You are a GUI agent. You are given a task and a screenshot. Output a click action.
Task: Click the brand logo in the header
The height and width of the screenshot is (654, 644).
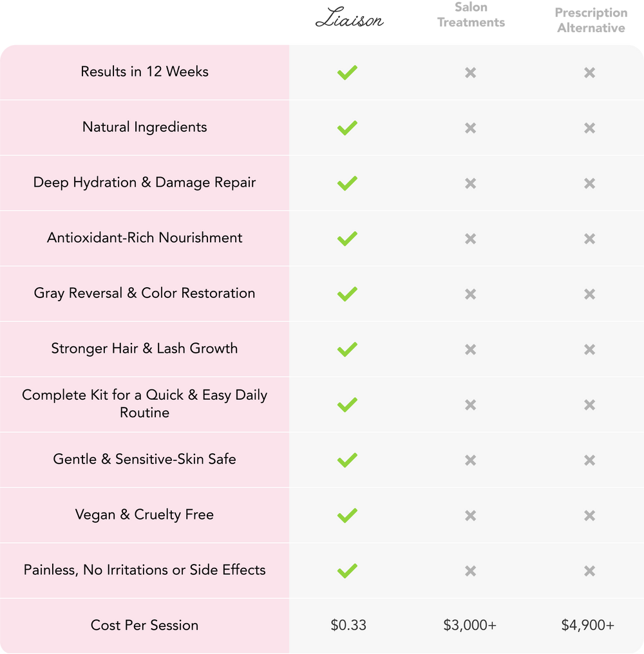pos(348,21)
